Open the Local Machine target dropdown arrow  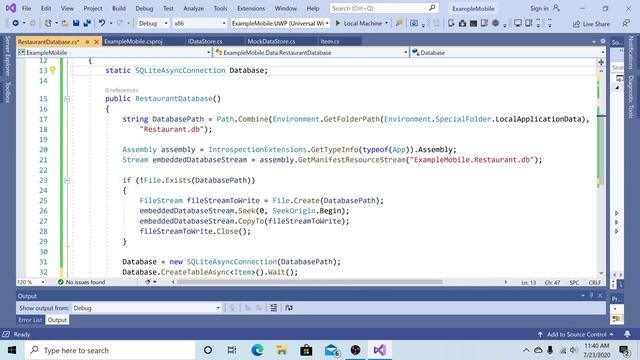tap(386, 23)
